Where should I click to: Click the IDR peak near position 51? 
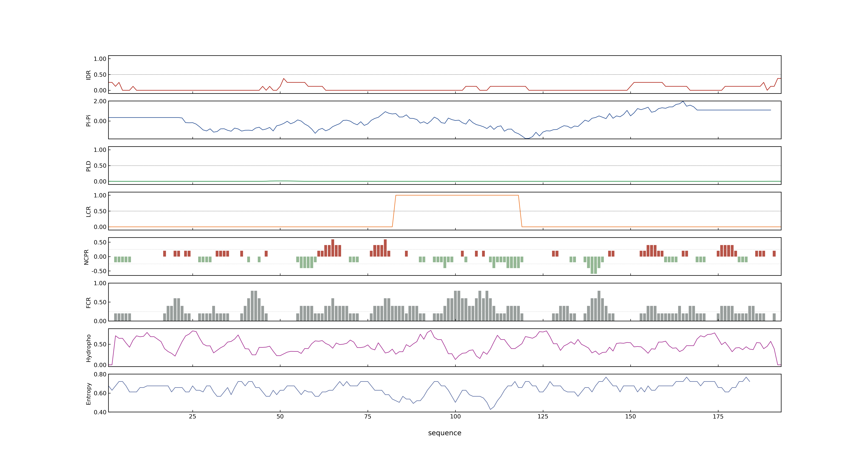(284, 78)
